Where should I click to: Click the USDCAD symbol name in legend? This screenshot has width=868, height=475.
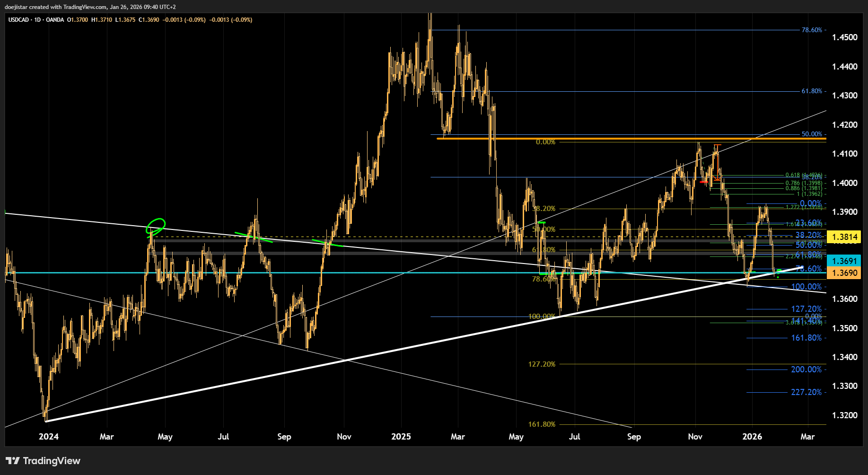tap(18, 20)
